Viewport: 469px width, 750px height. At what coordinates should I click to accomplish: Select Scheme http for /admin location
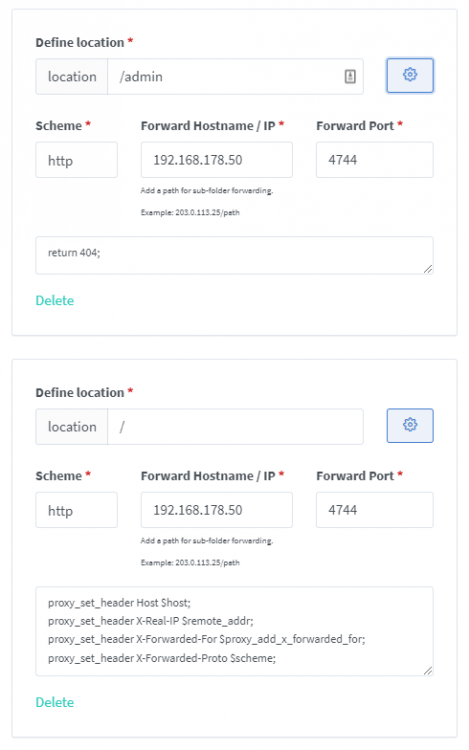coord(76,160)
